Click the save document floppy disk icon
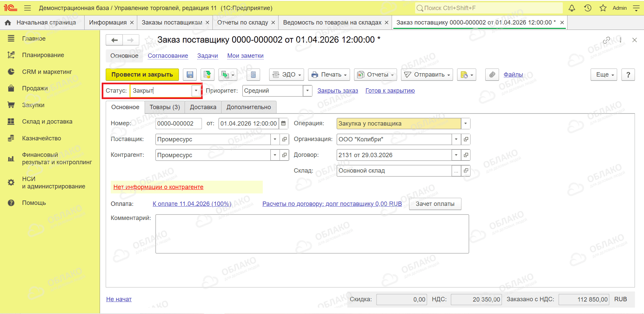644x314 pixels. 190,75
